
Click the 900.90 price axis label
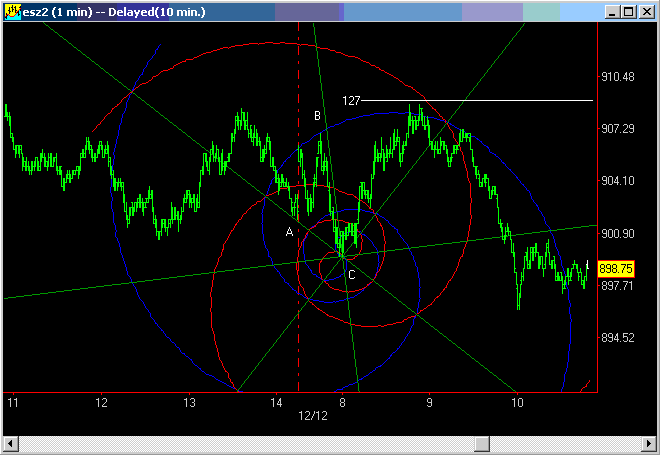[x=617, y=234]
